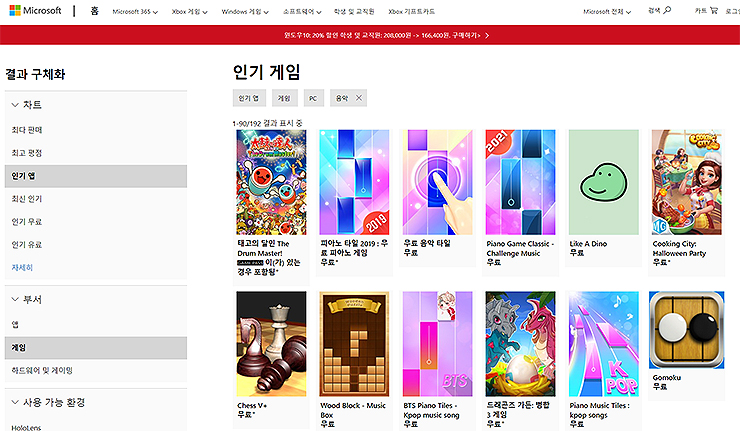740x431 pixels.
Task: Open the shopping cart icon
Action: point(713,10)
